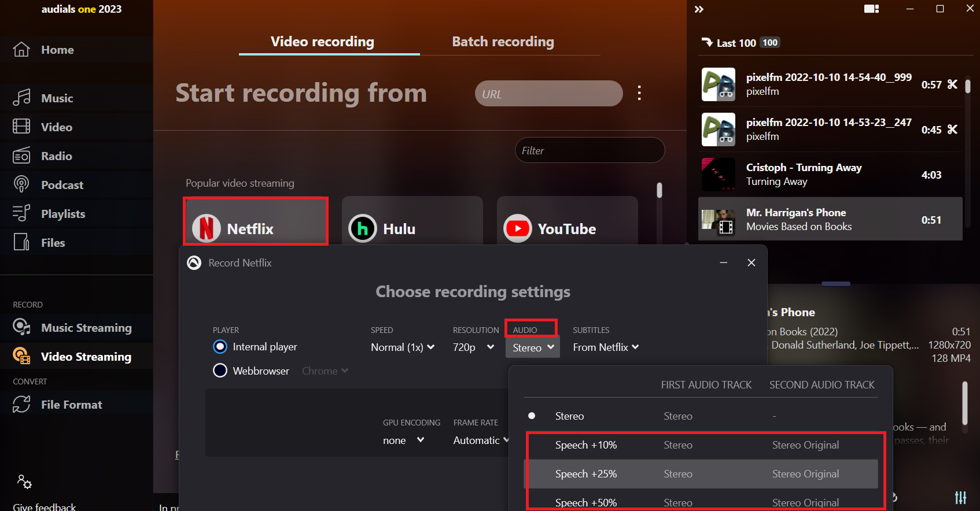This screenshot has width=980, height=511.
Task: Expand the Automatic frame rate dropdown
Action: (x=481, y=440)
